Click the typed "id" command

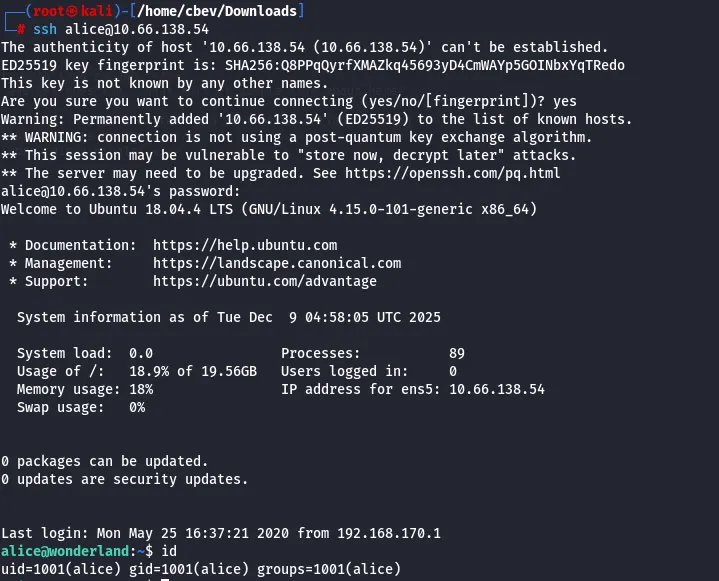[168, 551]
